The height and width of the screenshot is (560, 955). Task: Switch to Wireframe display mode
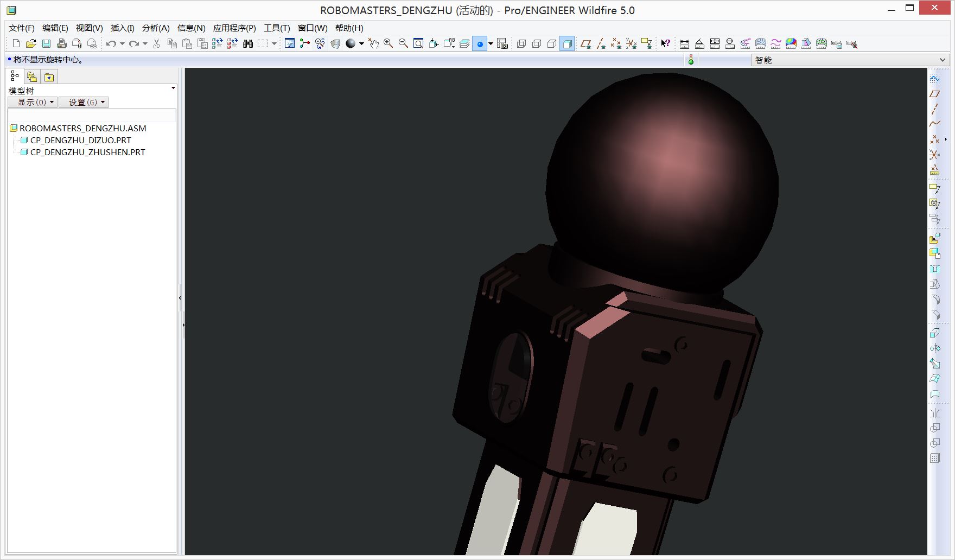tap(521, 43)
